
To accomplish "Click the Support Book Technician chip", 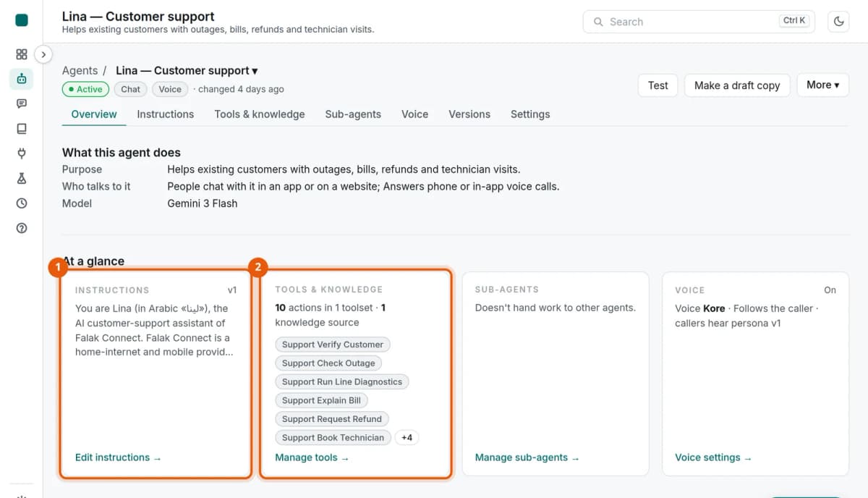I will click(333, 438).
